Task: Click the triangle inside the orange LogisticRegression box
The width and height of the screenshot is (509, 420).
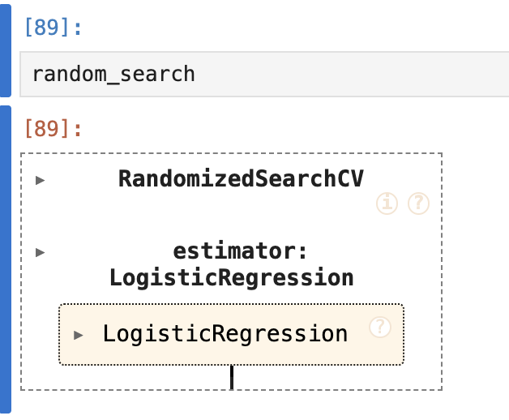Action: pyautogui.click(x=79, y=335)
